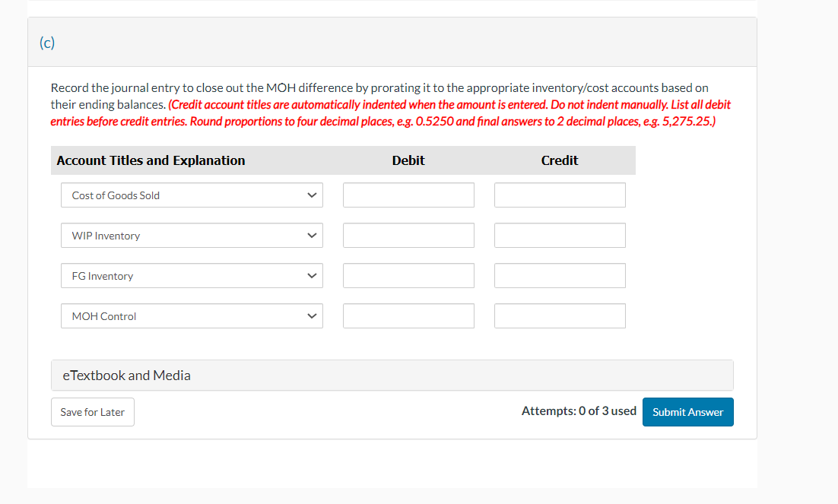Click the chevron arrow on FG Inventory row
This screenshot has height=504, width=838.
pyautogui.click(x=312, y=276)
